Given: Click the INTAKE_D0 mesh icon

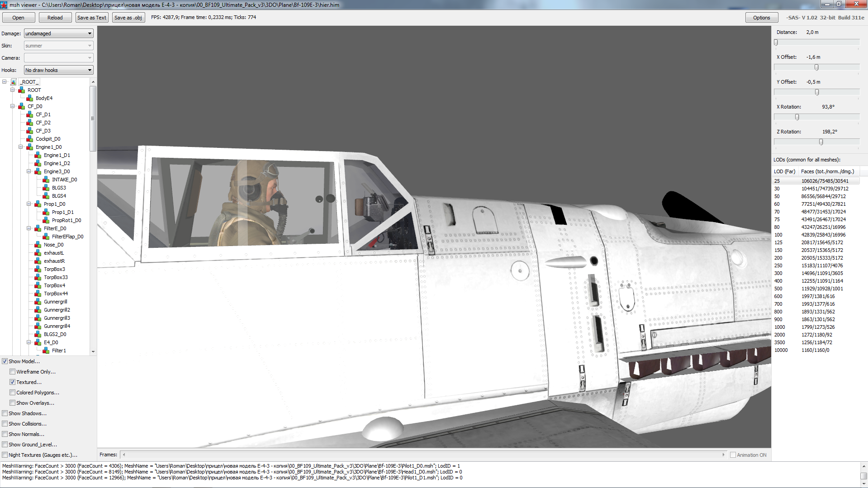Looking at the screenshot, I should 46,180.
